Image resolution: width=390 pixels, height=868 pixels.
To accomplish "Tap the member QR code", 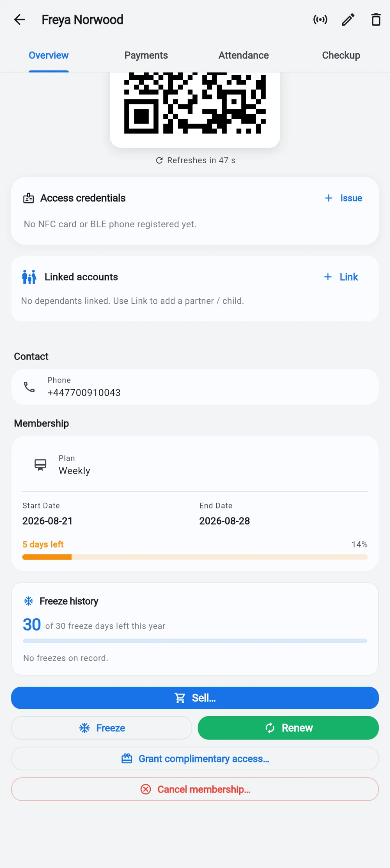I will (195, 103).
